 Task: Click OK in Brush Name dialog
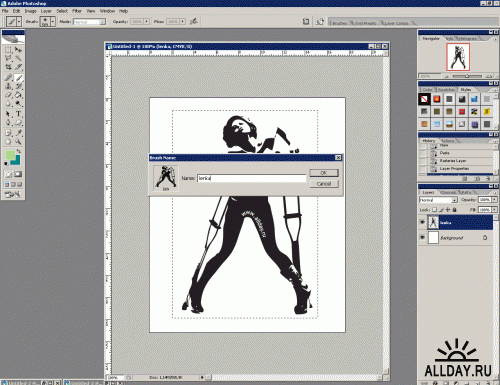click(x=324, y=173)
